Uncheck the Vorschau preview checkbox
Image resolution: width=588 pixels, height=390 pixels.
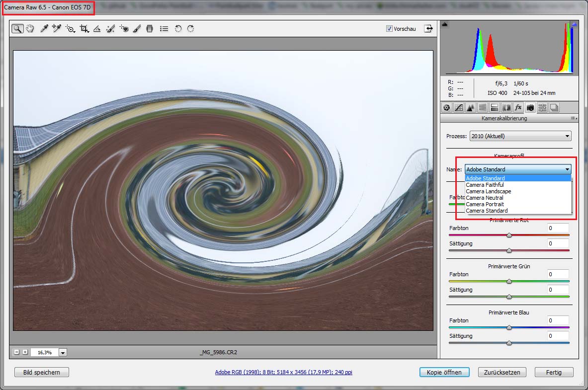point(389,29)
